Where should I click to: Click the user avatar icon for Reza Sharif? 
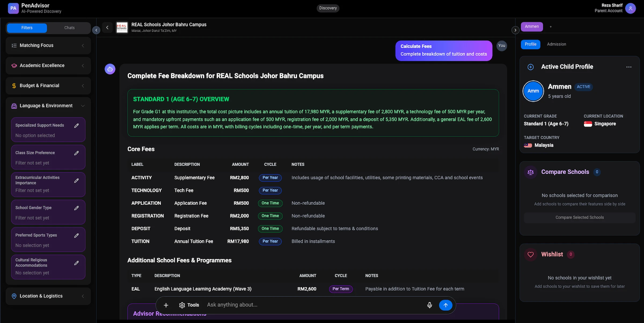pos(630,8)
